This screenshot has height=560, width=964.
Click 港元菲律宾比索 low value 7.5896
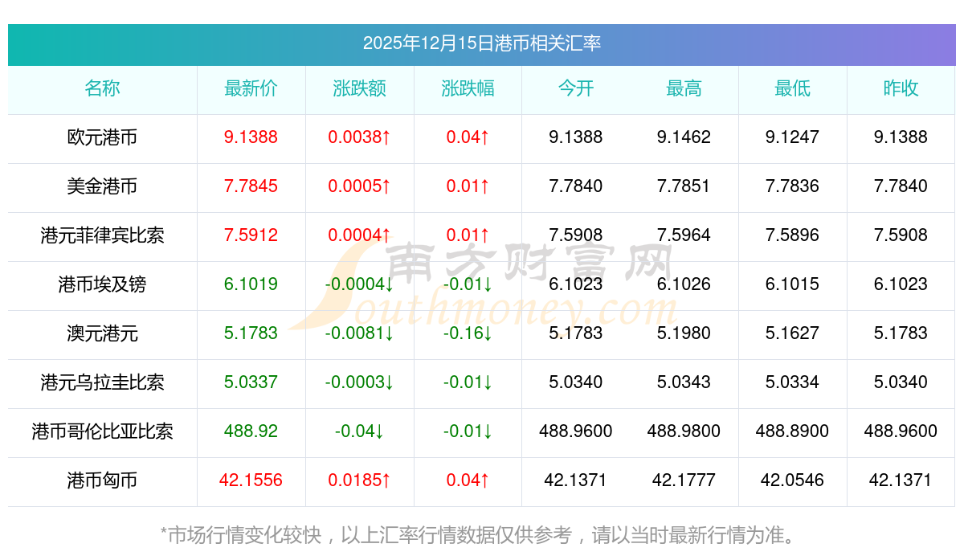point(792,235)
